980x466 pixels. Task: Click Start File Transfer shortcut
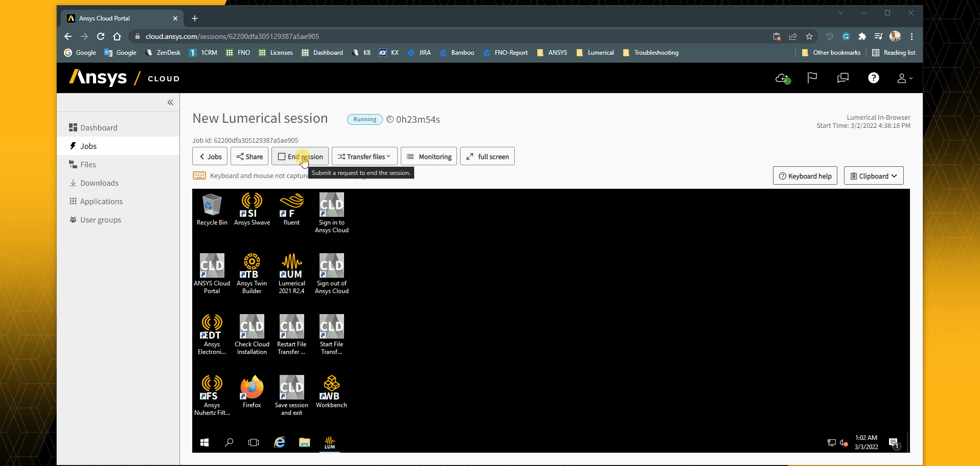pos(331,335)
